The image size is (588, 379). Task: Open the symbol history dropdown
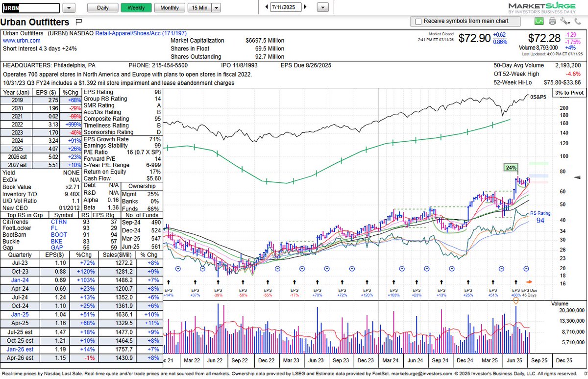[69, 8]
